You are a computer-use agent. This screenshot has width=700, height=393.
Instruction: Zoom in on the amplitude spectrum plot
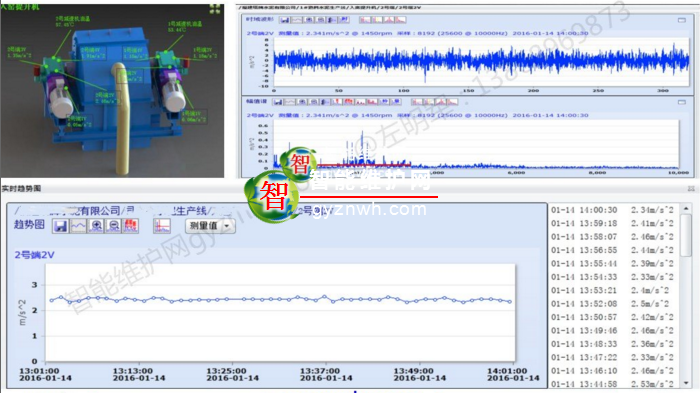[302, 102]
